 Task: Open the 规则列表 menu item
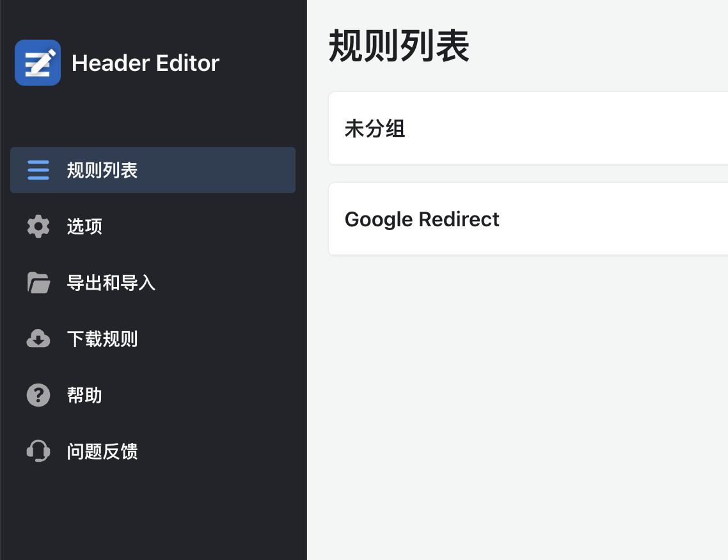(153, 170)
